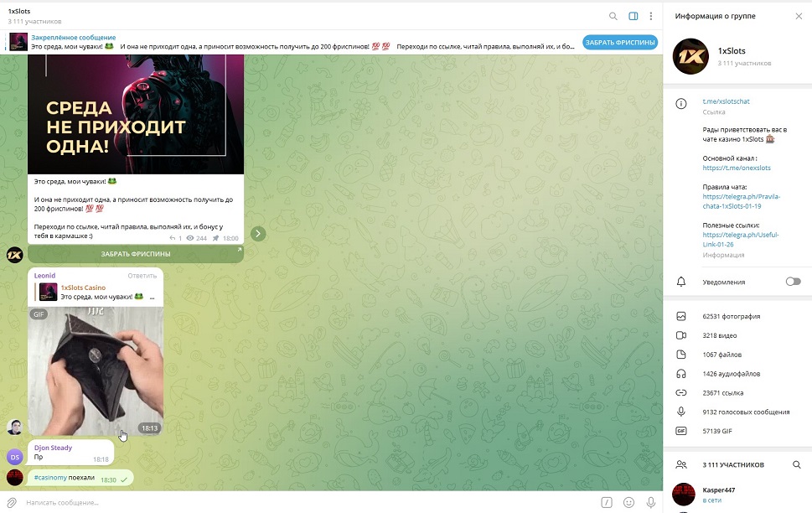Click the #casinomy hashtag
This screenshot has width=812, height=513.
[50, 477]
